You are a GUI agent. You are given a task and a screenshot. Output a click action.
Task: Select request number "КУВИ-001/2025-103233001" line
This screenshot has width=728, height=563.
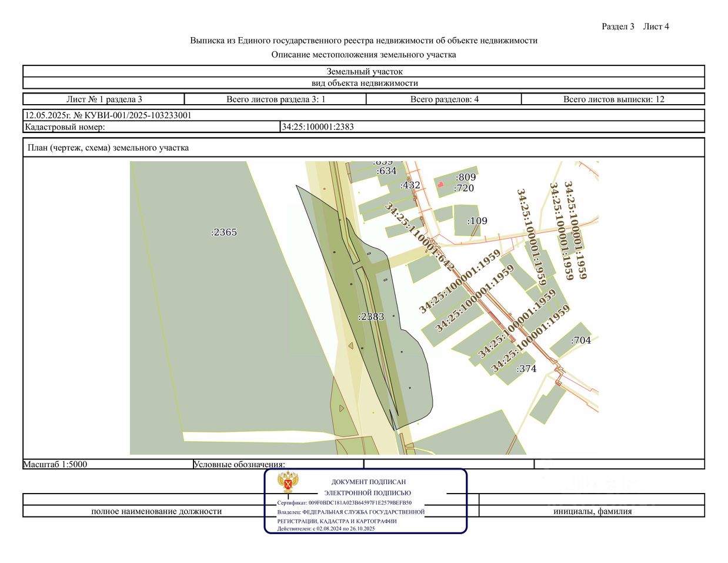(108, 115)
